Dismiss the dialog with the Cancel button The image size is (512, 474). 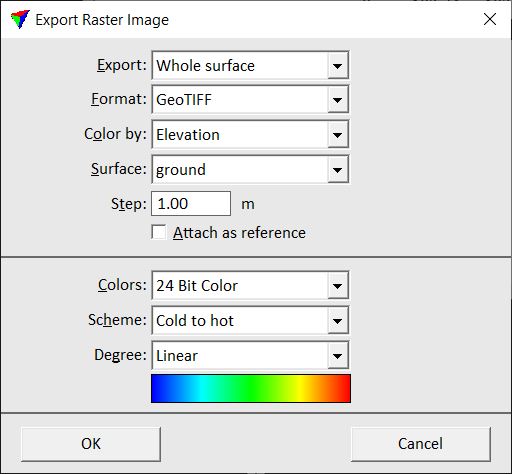click(421, 444)
